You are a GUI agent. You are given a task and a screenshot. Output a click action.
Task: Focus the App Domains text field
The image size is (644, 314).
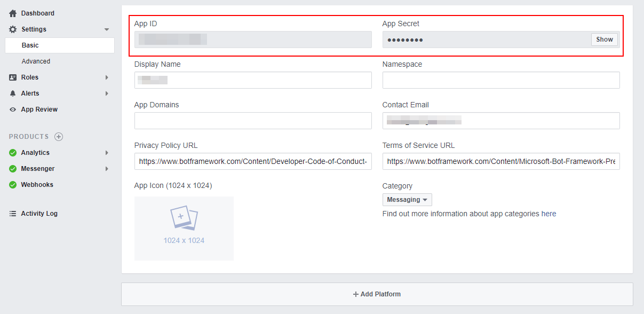(x=252, y=121)
